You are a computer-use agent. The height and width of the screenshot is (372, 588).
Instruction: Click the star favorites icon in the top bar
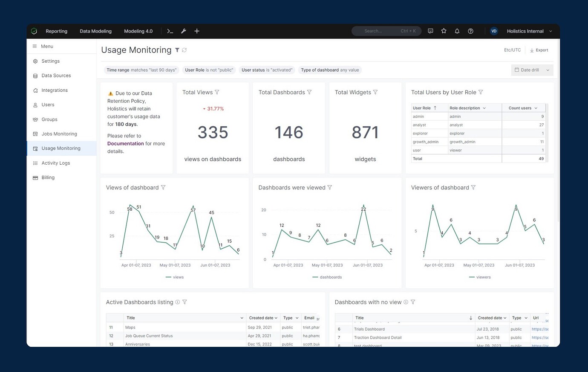(444, 31)
